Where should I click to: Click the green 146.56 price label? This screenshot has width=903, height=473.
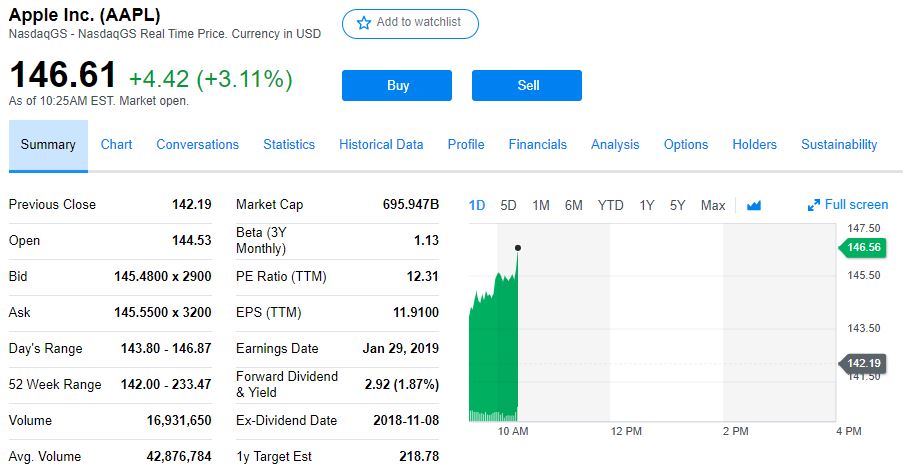[x=863, y=247]
